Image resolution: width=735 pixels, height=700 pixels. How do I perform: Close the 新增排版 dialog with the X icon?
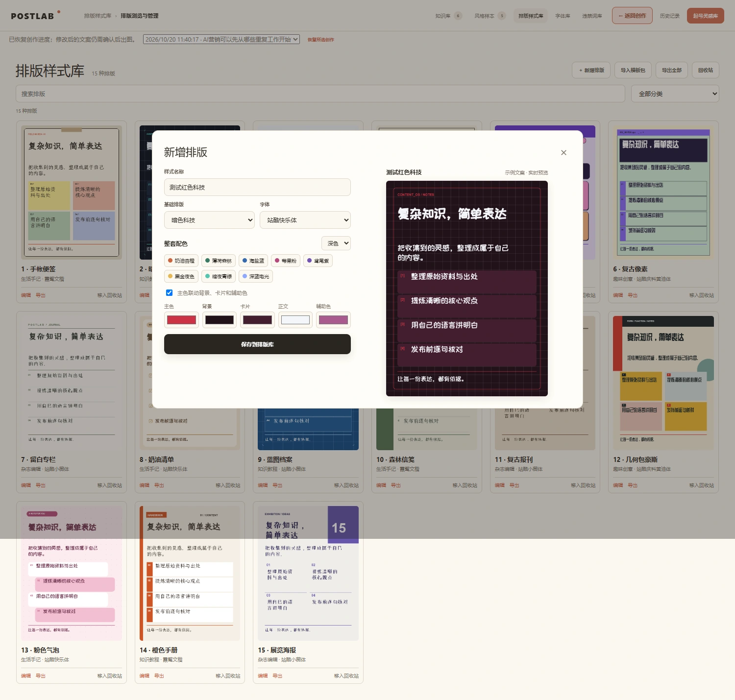[x=563, y=152]
